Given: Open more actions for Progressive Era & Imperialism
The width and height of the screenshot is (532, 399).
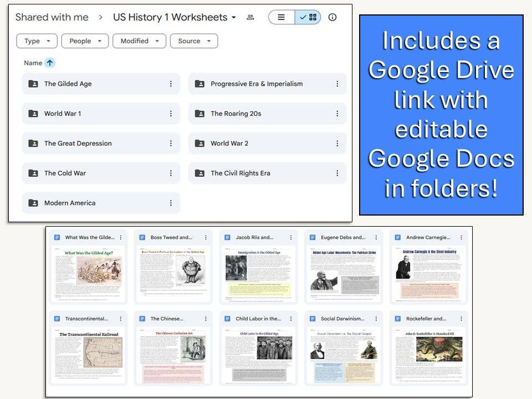Looking at the screenshot, I should click(x=337, y=84).
